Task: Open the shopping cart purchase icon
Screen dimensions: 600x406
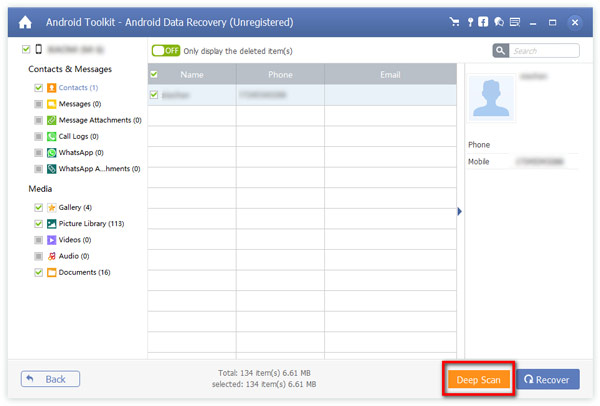Action: tap(455, 20)
